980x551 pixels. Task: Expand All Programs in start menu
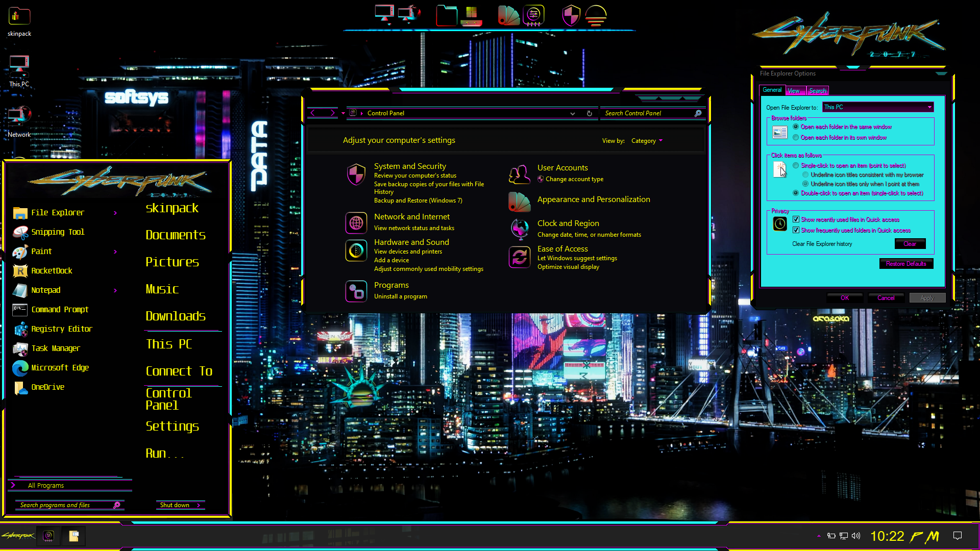coord(46,486)
